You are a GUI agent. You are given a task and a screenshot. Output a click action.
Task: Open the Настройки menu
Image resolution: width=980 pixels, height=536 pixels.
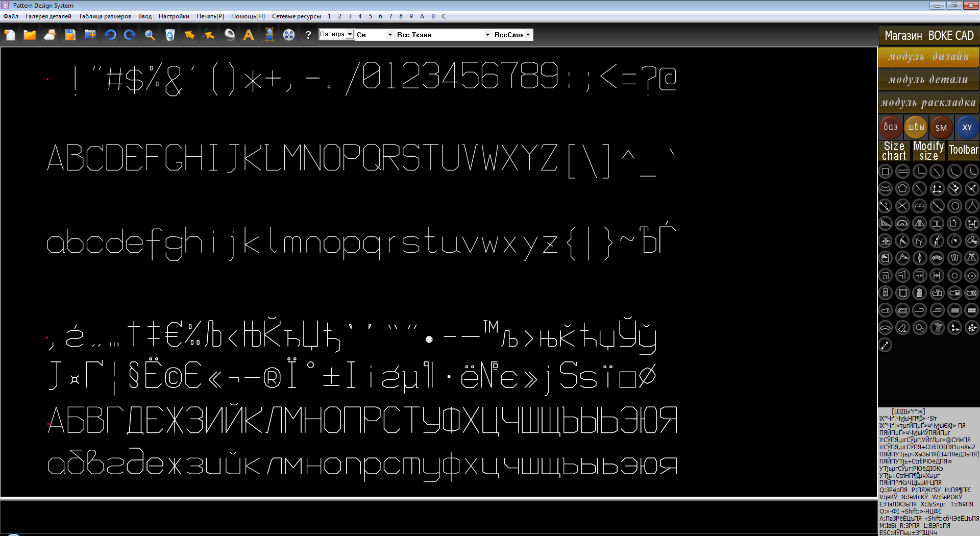174,16
